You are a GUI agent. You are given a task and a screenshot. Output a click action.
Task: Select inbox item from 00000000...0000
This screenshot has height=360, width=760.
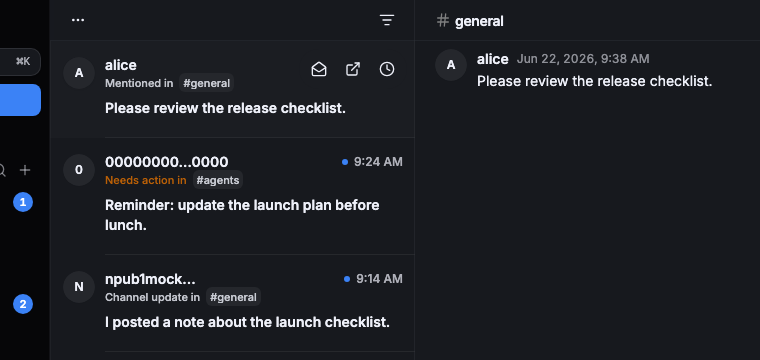coord(232,196)
